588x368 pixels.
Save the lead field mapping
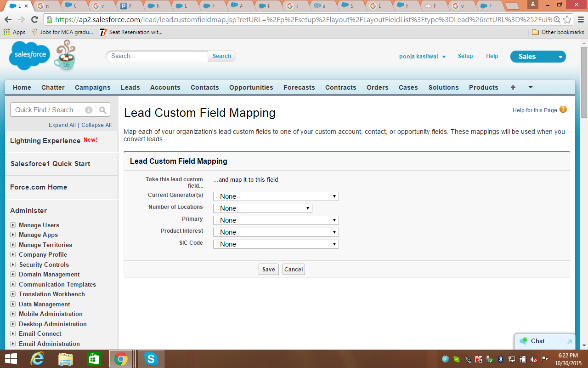coord(269,270)
